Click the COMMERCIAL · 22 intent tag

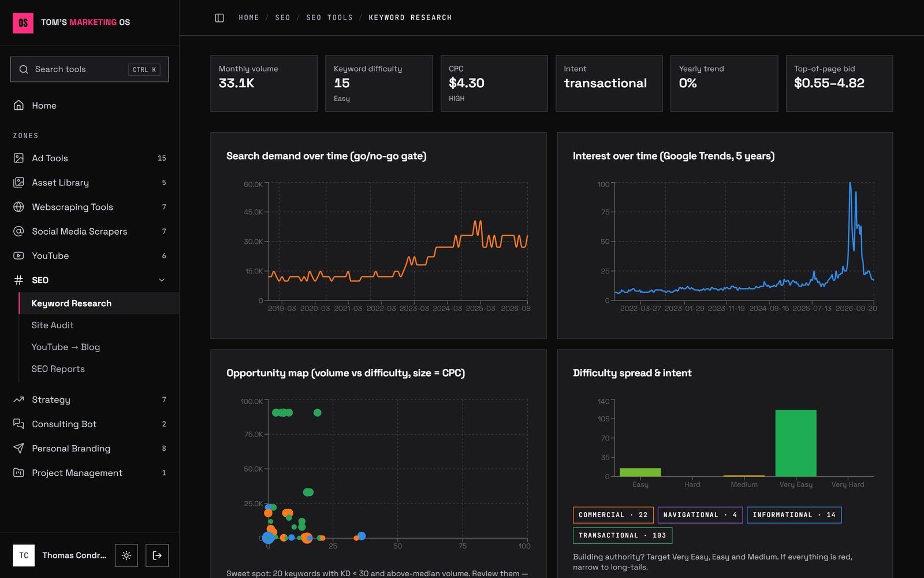pos(613,514)
